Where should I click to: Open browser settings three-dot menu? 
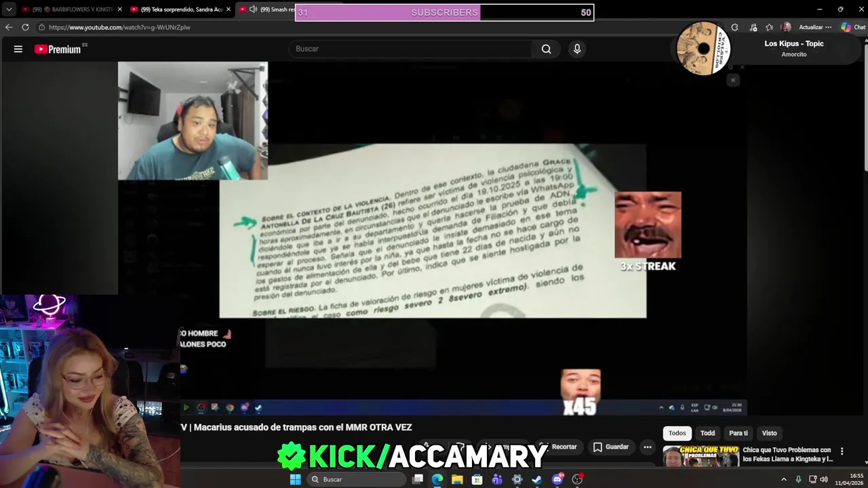tap(829, 27)
